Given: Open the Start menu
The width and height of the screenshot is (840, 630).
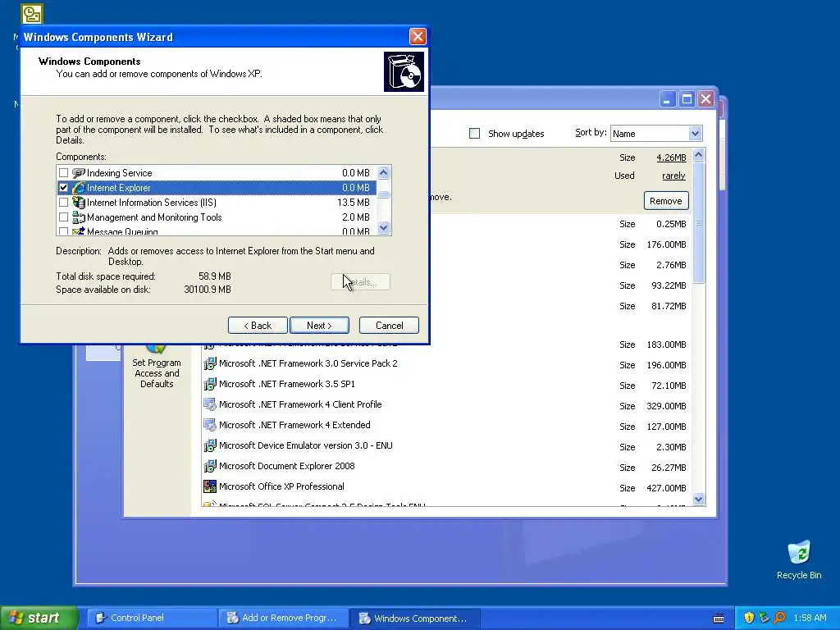Looking at the screenshot, I should [x=39, y=618].
